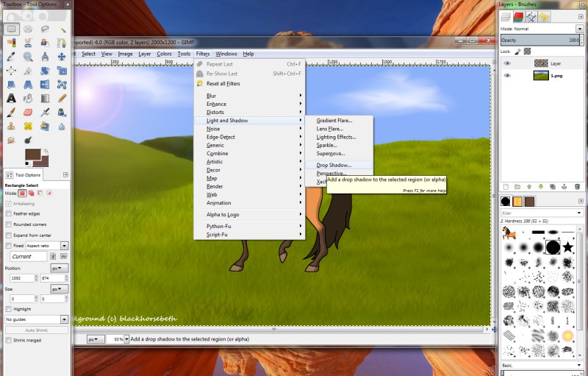
Task: Select the Paintbrush tool
Action: tap(11, 112)
